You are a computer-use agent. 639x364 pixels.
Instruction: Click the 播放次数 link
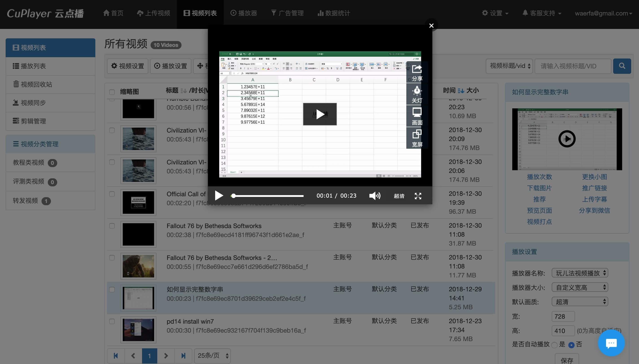pyautogui.click(x=539, y=177)
